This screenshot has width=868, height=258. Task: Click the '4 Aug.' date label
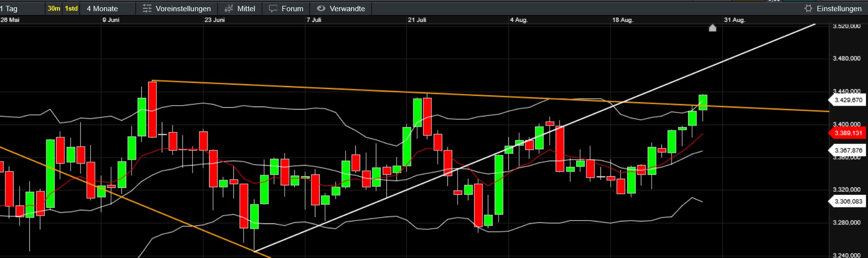[x=519, y=20]
